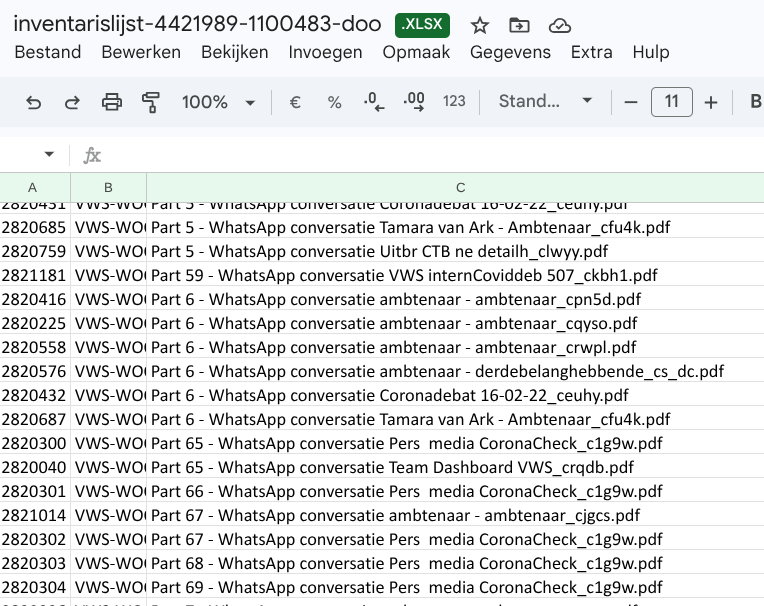
Task: Select cell with 2820416
Action: (35, 299)
